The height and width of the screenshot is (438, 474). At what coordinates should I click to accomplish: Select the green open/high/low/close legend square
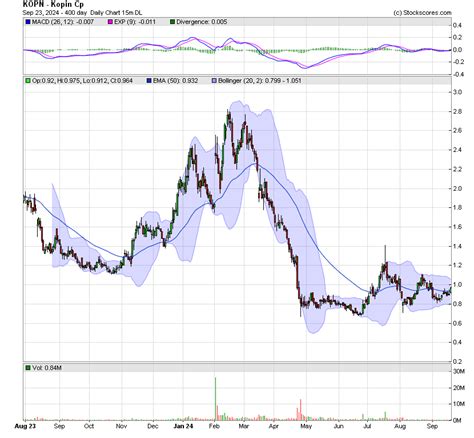tap(28, 81)
